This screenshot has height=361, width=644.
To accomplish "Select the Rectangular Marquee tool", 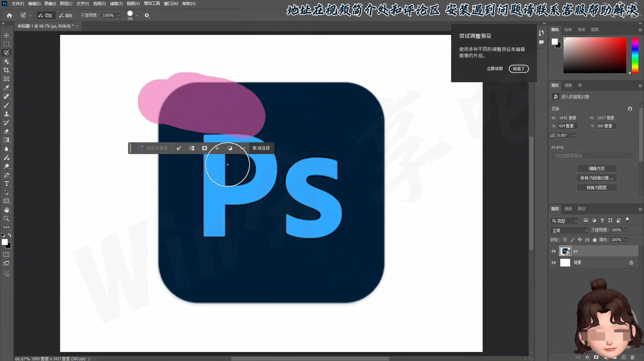I will click(6, 44).
